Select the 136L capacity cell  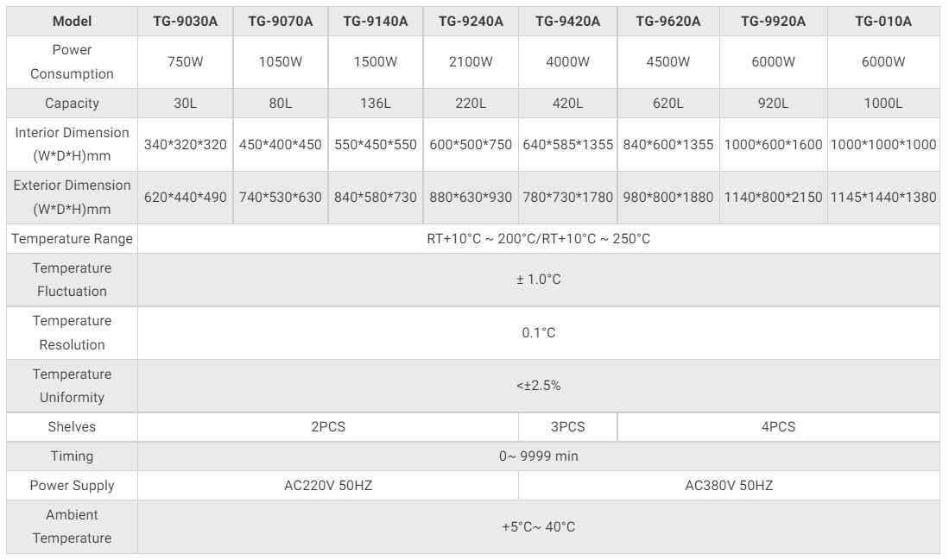tap(376, 104)
